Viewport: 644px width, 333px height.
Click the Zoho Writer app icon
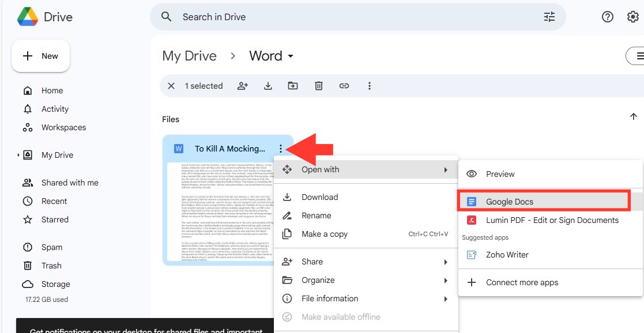click(472, 255)
